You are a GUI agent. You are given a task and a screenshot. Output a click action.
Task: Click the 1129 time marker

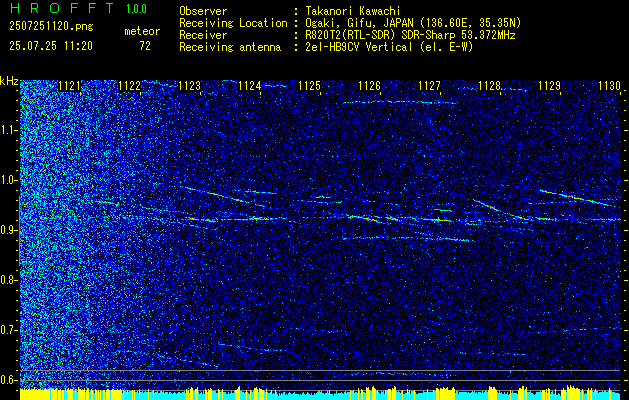tap(549, 86)
